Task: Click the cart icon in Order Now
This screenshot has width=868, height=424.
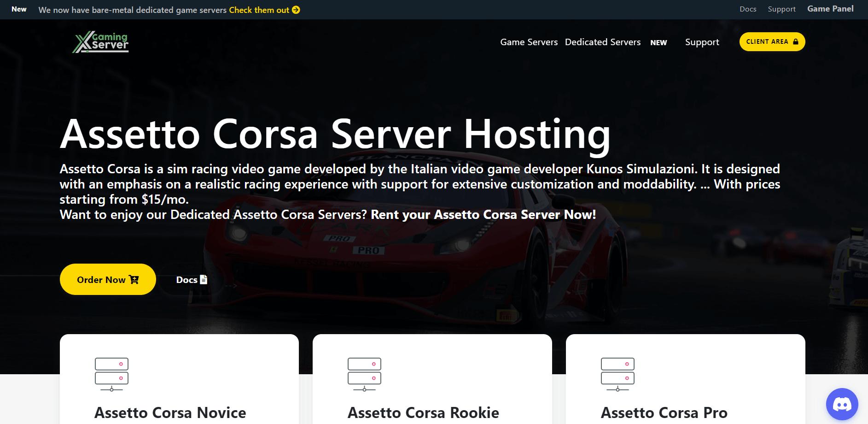Action: tap(134, 279)
